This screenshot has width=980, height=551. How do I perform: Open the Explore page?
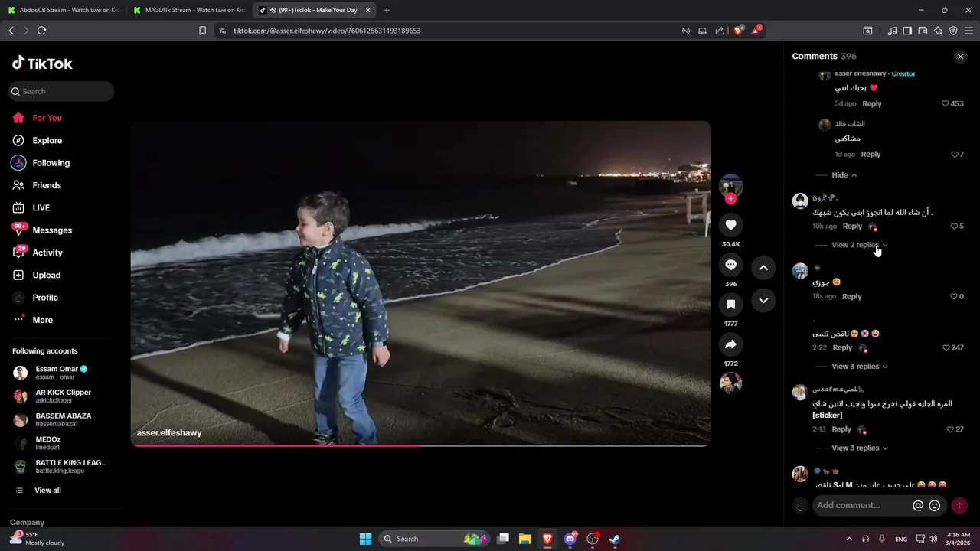click(x=38, y=141)
